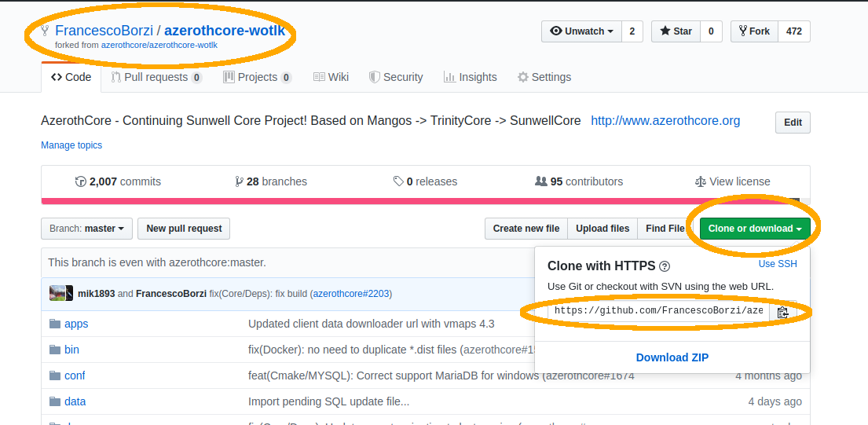View the stargazers count of 0

(711, 31)
